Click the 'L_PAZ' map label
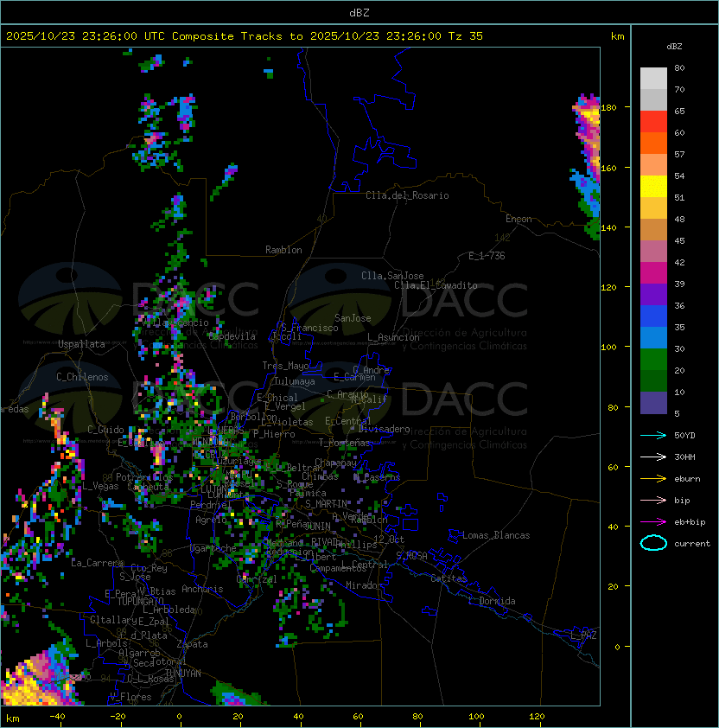 click(x=583, y=635)
